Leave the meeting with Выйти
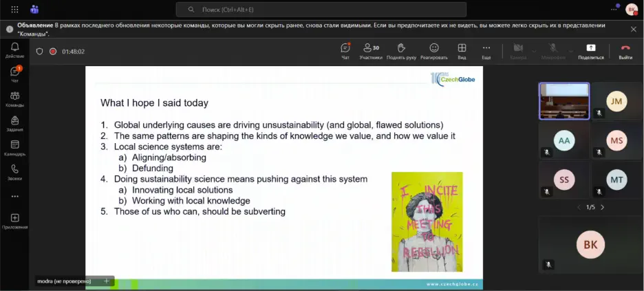Image resolution: width=644 pixels, height=291 pixels. [x=625, y=51]
